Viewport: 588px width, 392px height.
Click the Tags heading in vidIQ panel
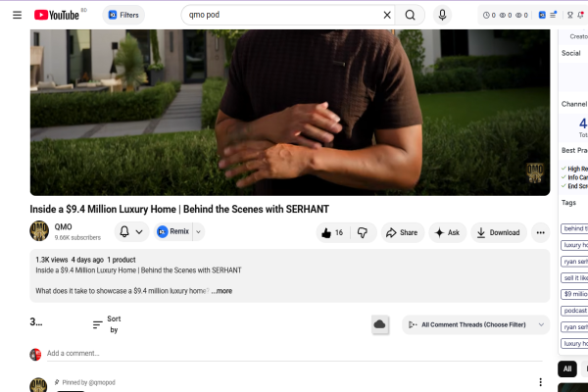pos(568,203)
